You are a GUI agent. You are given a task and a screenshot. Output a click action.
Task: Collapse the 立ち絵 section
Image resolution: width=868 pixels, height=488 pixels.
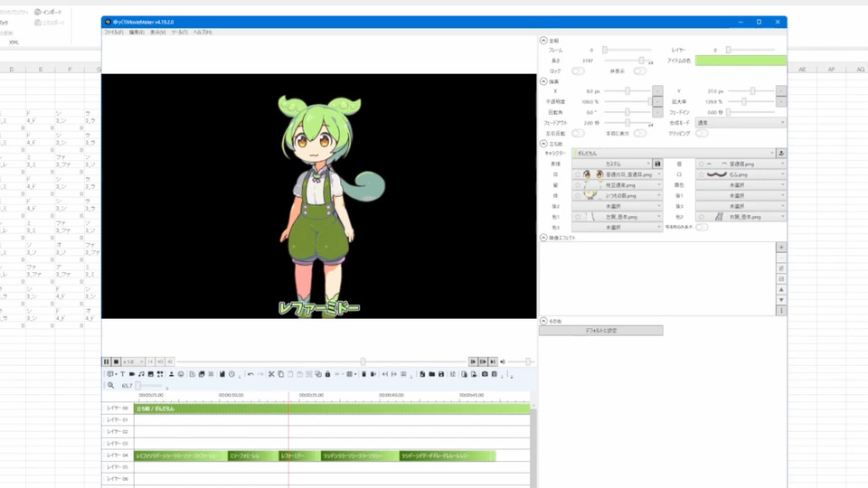tap(543, 144)
